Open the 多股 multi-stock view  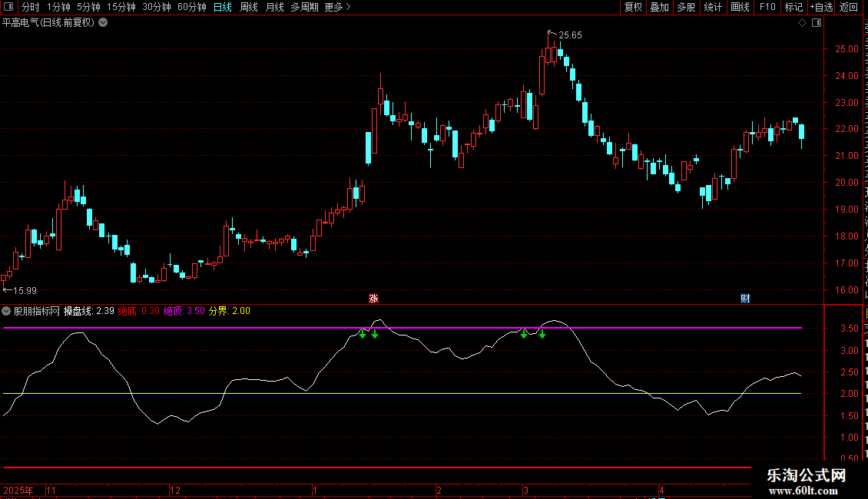click(687, 7)
